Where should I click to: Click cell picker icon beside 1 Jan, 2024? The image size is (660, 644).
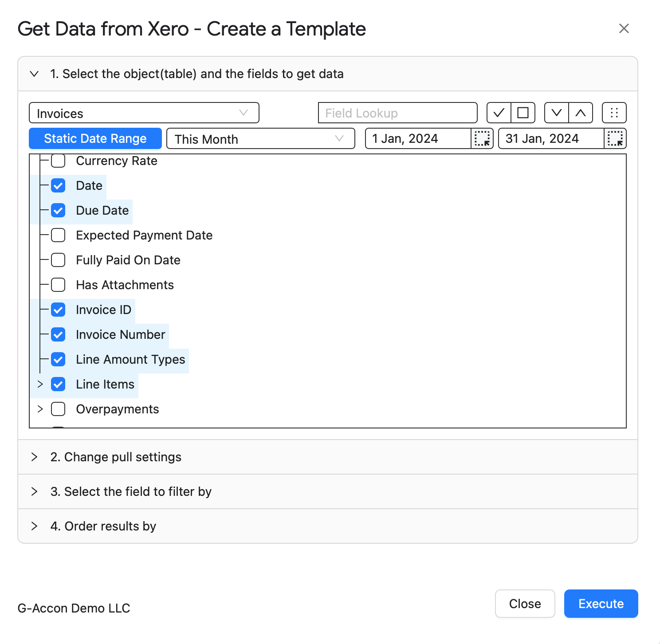pyautogui.click(x=482, y=138)
